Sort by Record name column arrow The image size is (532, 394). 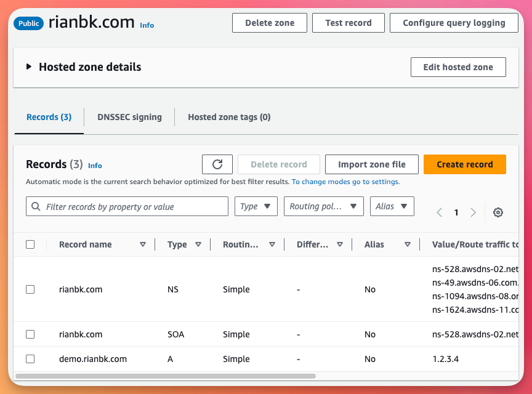coord(143,244)
